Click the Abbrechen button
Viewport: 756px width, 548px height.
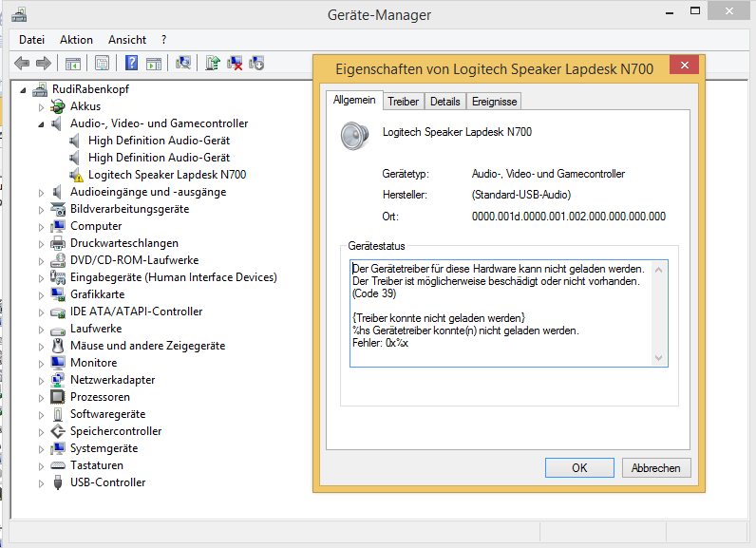(x=655, y=468)
